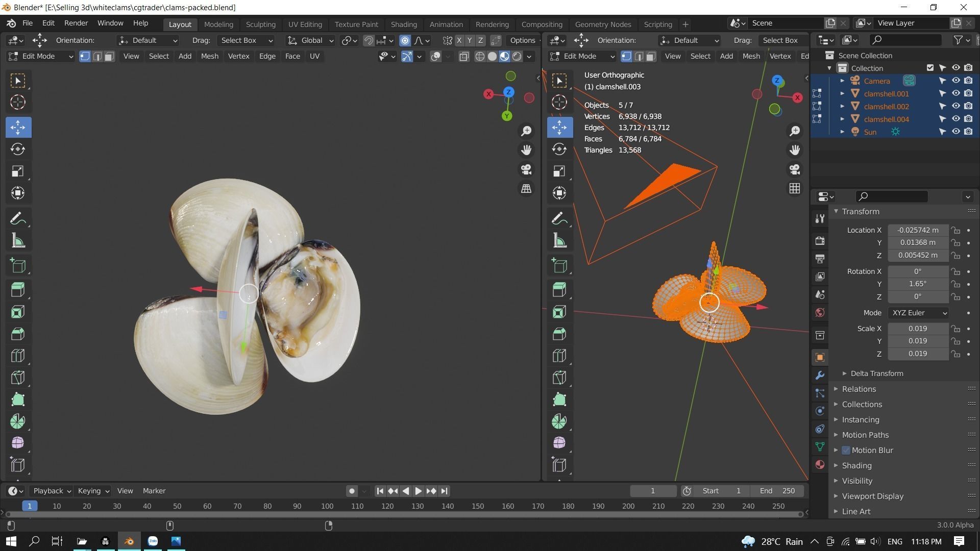Select Extrude Region tool in left viewport
The height and width of the screenshot is (551, 980).
[18, 290]
